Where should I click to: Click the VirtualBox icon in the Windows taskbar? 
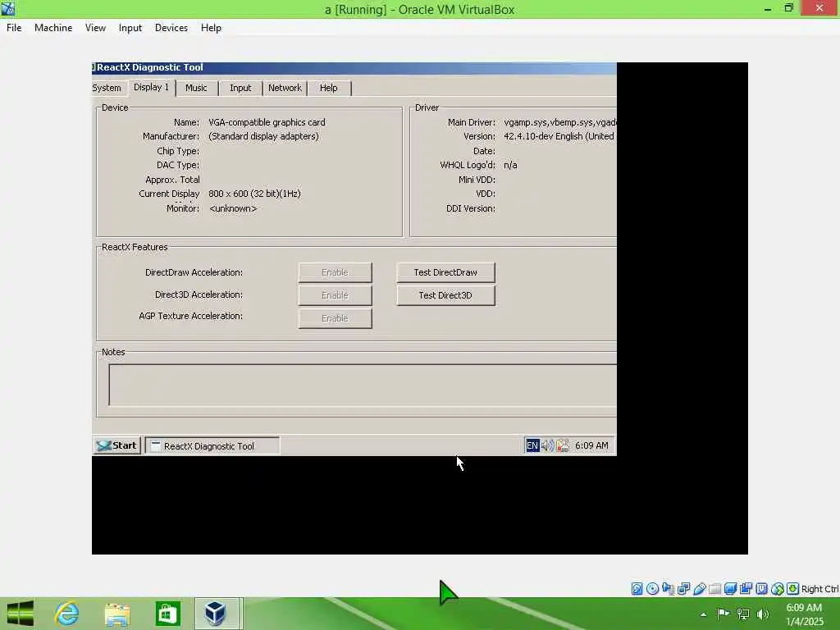click(x=216, y=614)
